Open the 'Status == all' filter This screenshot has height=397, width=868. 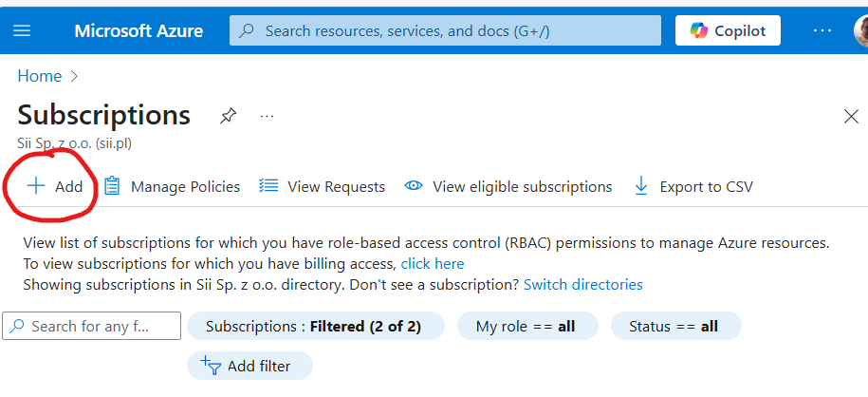(675, 326)
